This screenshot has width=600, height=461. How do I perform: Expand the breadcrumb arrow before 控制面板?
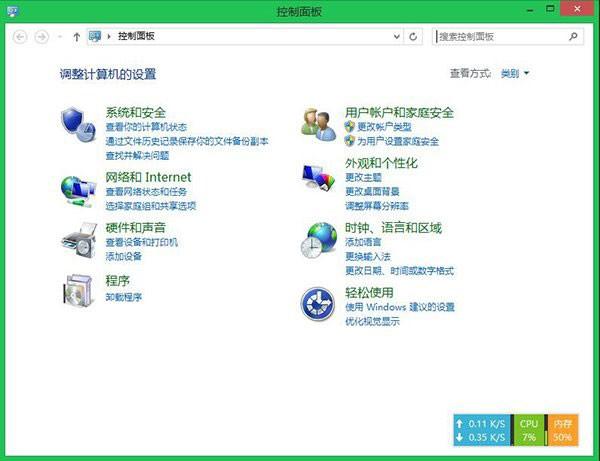109,36
